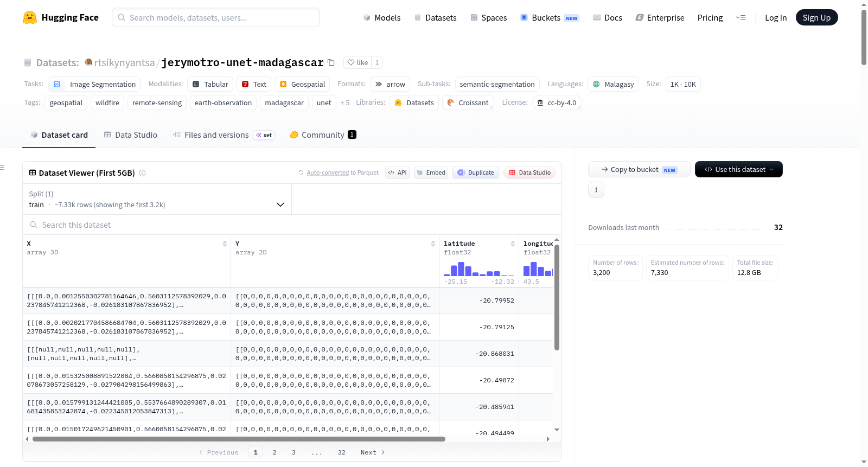Viewport: 868px width, 467px height.
Task: Click the Croissant library tag
Action: [x=468, y=103]
